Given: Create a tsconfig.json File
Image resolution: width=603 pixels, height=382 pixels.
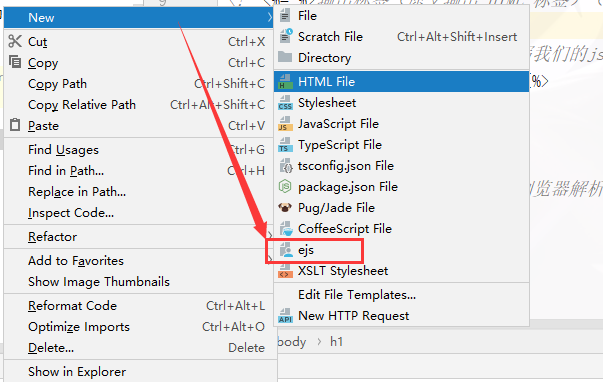Looking at the screenshot, I should [x=401, y=166].
